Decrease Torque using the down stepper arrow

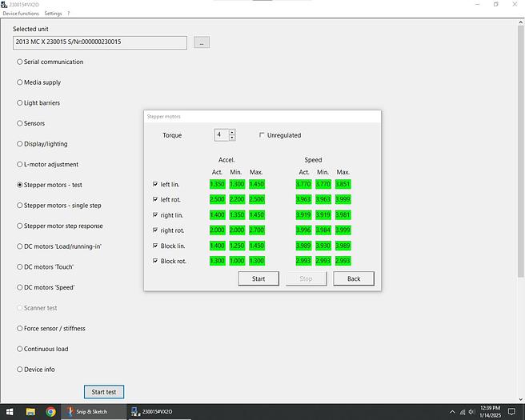point(232,138)
